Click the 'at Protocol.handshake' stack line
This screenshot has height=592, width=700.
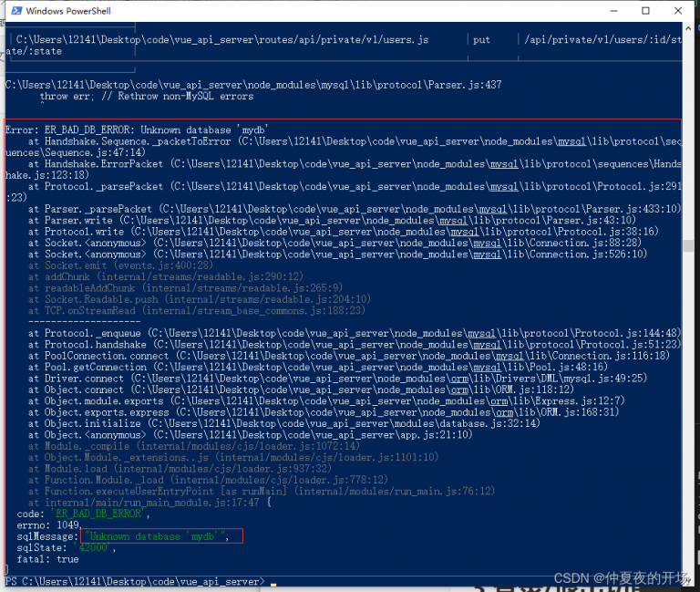click(x=355, y=344)
